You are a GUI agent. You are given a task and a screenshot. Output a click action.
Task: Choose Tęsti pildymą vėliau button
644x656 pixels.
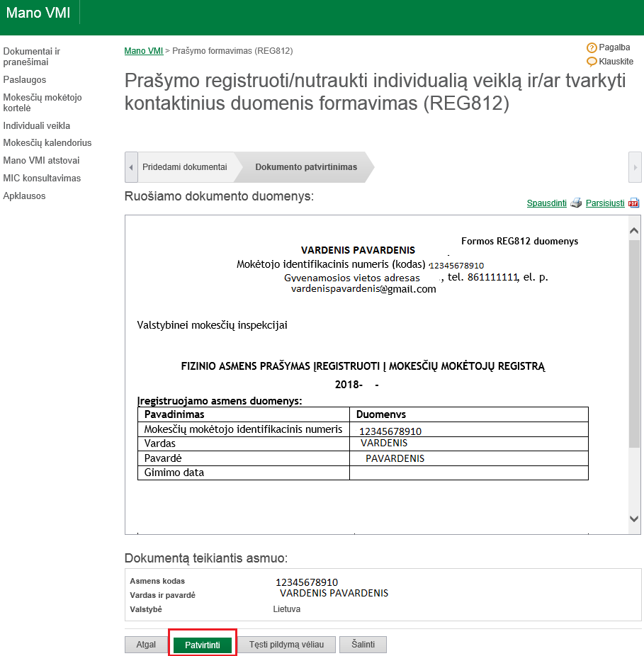coord(286,645)
